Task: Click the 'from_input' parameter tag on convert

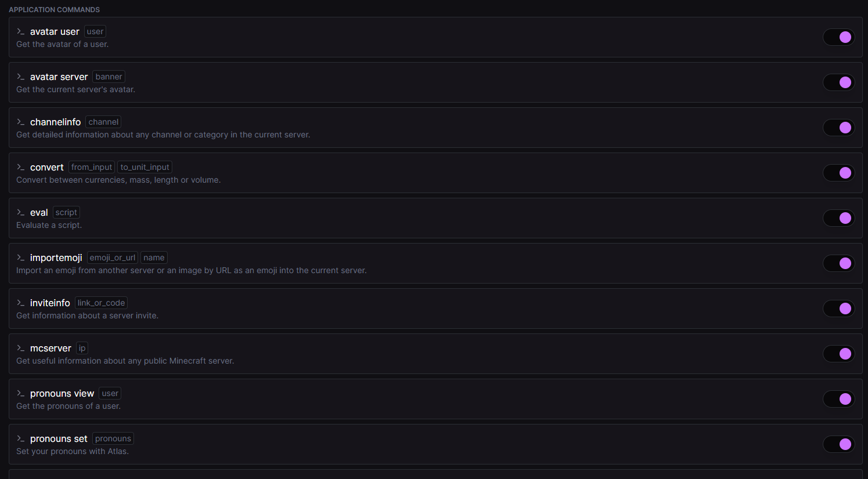Action: pos(92,168)
